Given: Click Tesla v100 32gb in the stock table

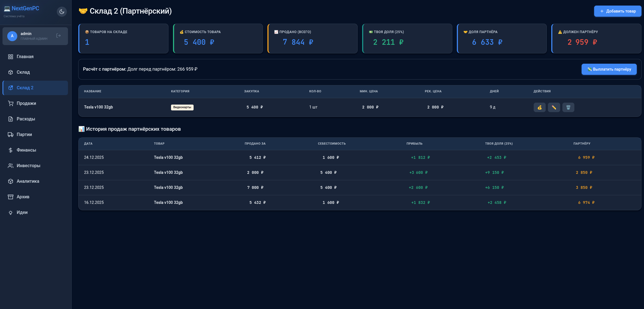Looking at the screenshot, I should point(99,107).
